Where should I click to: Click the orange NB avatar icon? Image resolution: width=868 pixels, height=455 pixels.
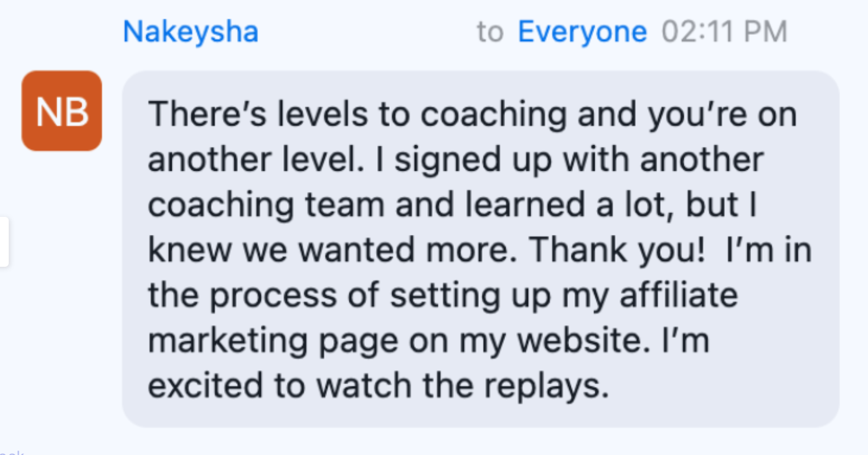pos(62,111)
